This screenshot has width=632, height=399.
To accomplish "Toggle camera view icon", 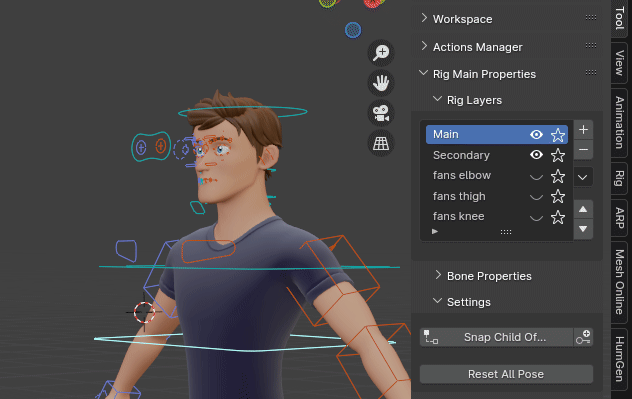I will click(381, 113).
